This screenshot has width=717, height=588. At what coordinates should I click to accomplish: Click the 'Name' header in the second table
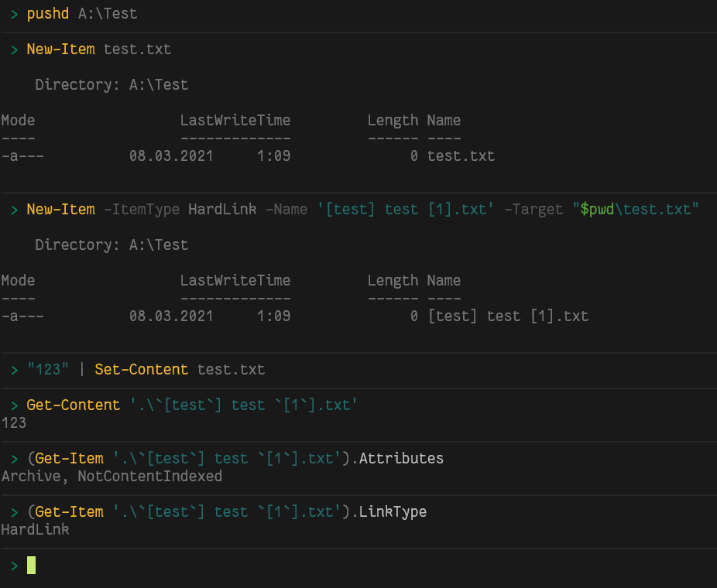click(x=444, y=281)
